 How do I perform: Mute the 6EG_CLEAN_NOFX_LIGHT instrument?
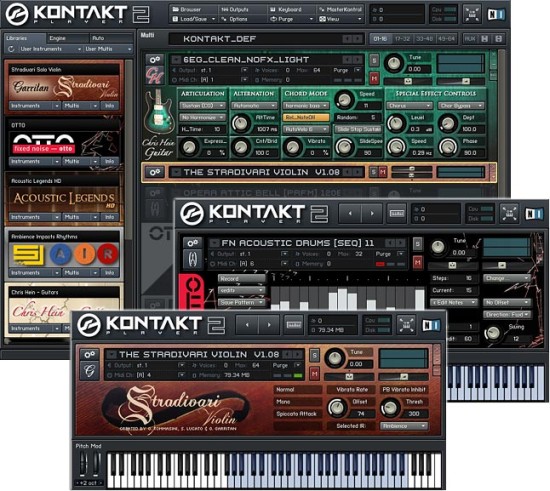click(x=374, y=79)
